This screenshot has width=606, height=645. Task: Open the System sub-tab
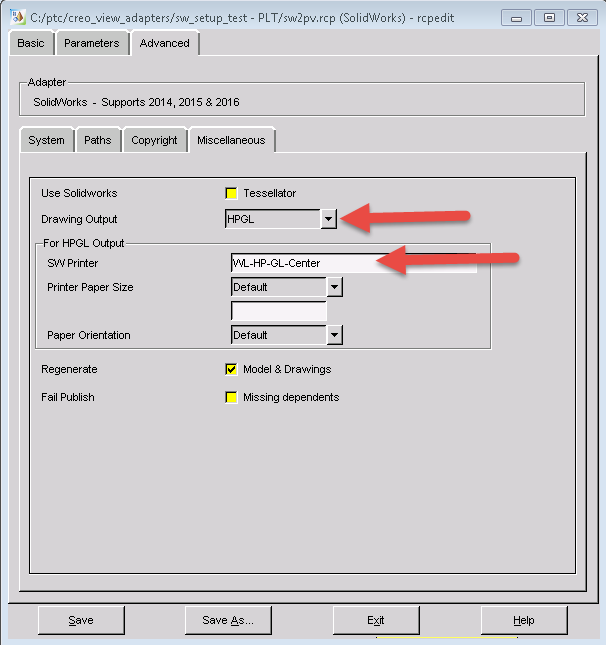[x=46, y=140]
